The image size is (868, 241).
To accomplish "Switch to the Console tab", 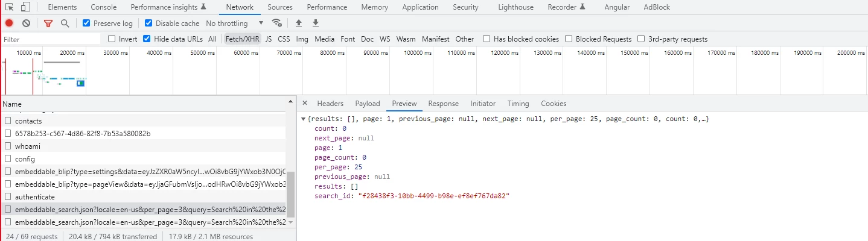I will (x=104, y=7).
